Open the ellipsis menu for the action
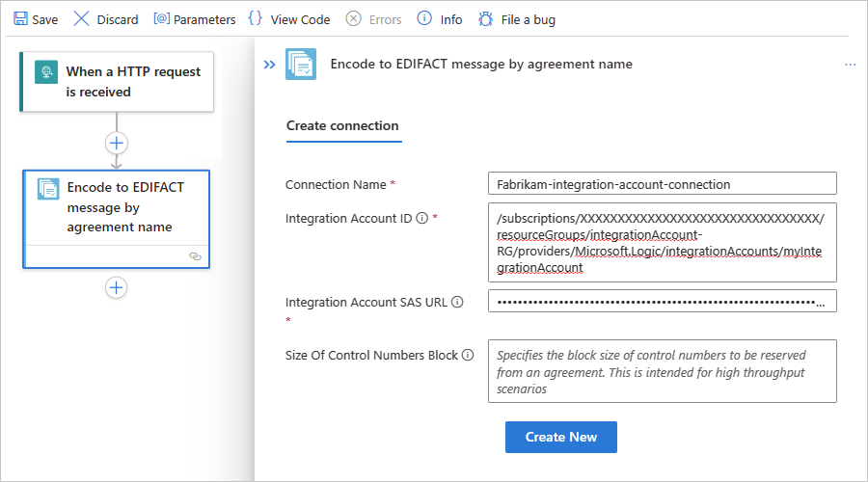868x482 pixels. [x=850, y=65]
